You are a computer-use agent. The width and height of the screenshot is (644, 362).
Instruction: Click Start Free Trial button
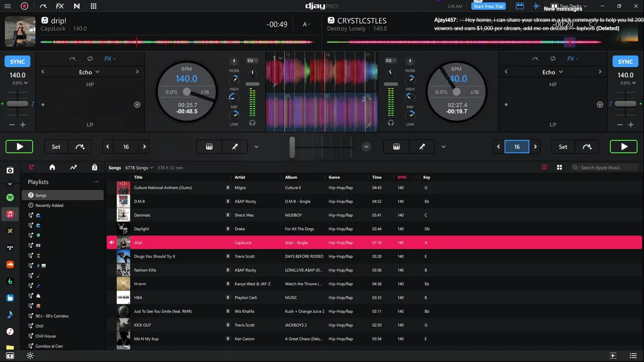pyautogui.click(x=489, y=6)
